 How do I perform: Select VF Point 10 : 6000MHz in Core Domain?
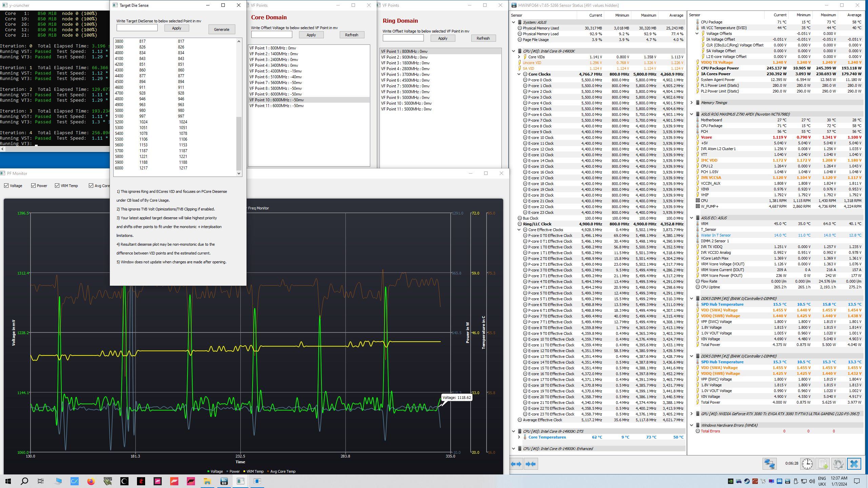pyautogui.click(x=309, y=100)
